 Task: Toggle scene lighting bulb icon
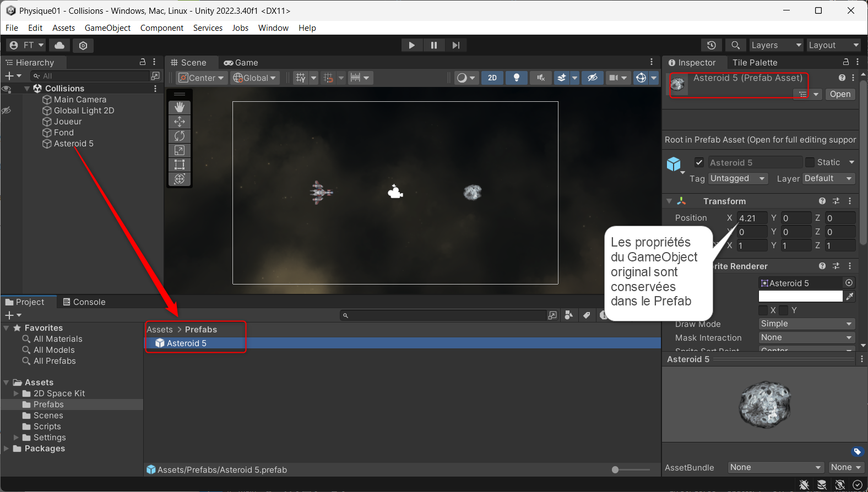516,78
